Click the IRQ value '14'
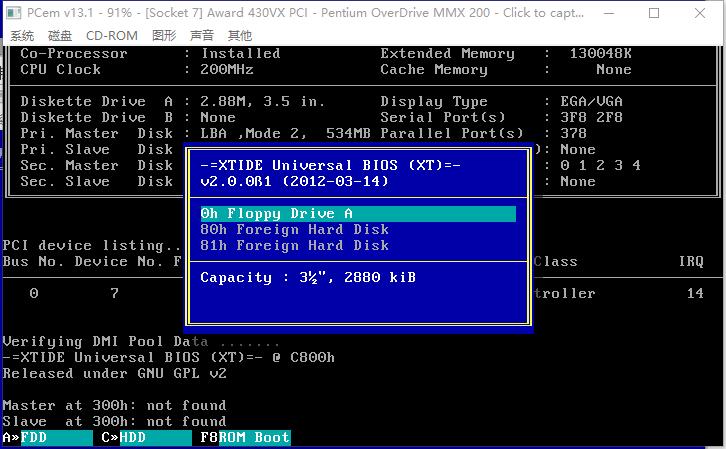Screen dimensions: 726x449 [695, 293]
